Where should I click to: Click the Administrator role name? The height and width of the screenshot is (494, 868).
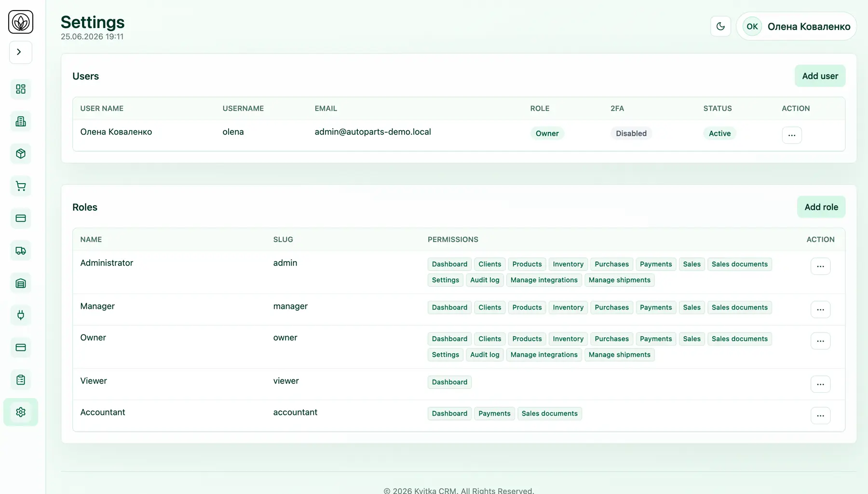(107, 263)
